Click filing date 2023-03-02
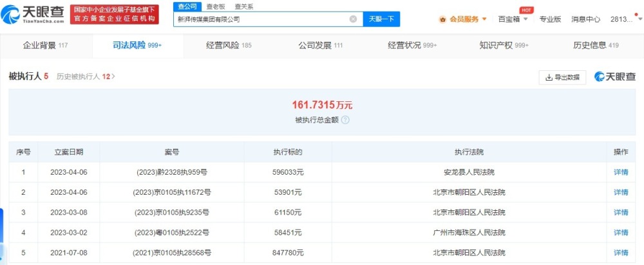This screenshot has width=644, height=265. coord(69,233)
